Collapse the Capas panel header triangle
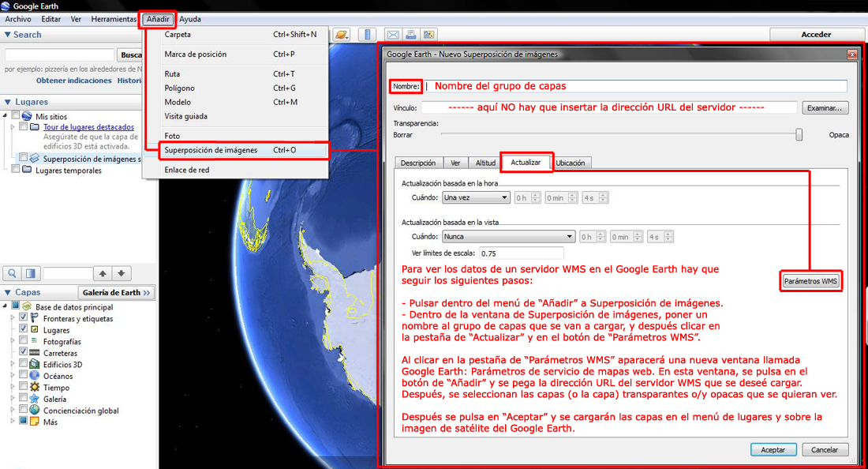This screenshot has width=868, height=469. coord(7,292)
